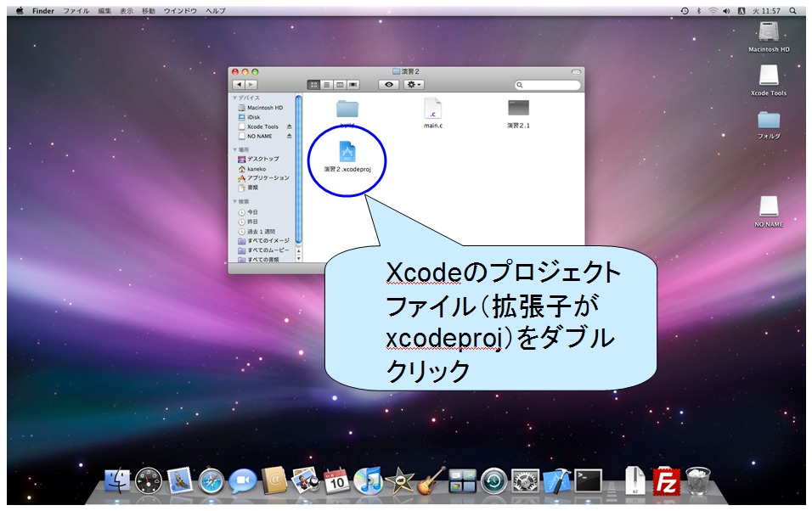The width and height of the screenshot is (812, 511).
Task: Open Trash in the Dock
Action: click(697, 481)
